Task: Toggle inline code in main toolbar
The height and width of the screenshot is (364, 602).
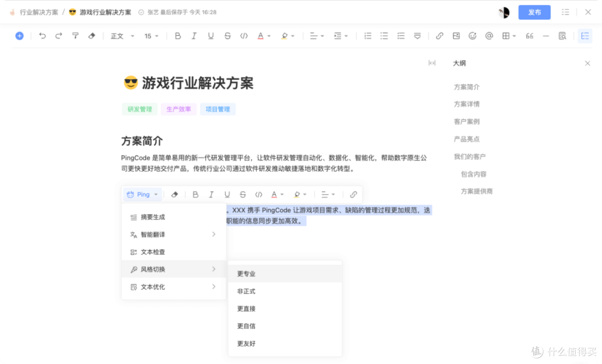Action: tap(244, 36)
